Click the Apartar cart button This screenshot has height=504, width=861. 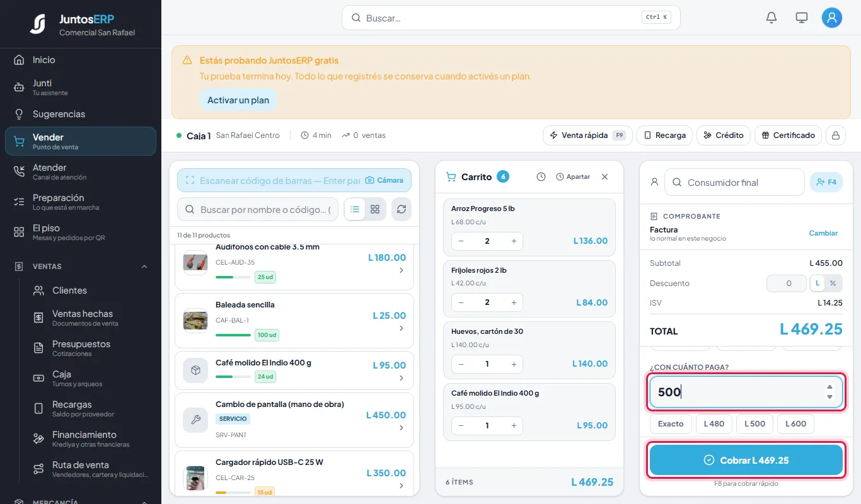(573, 177)
